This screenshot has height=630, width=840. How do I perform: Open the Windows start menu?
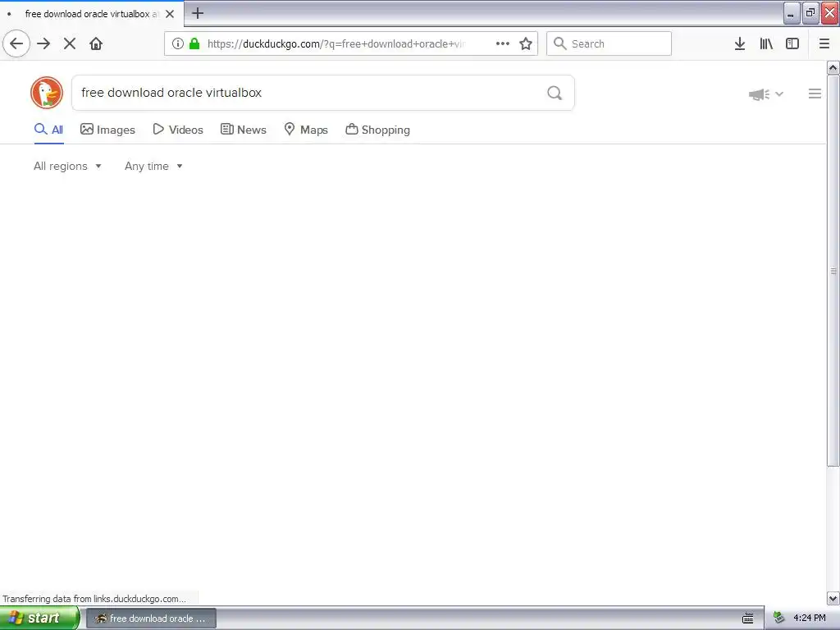pyautogui.click(x=39, y=619)
